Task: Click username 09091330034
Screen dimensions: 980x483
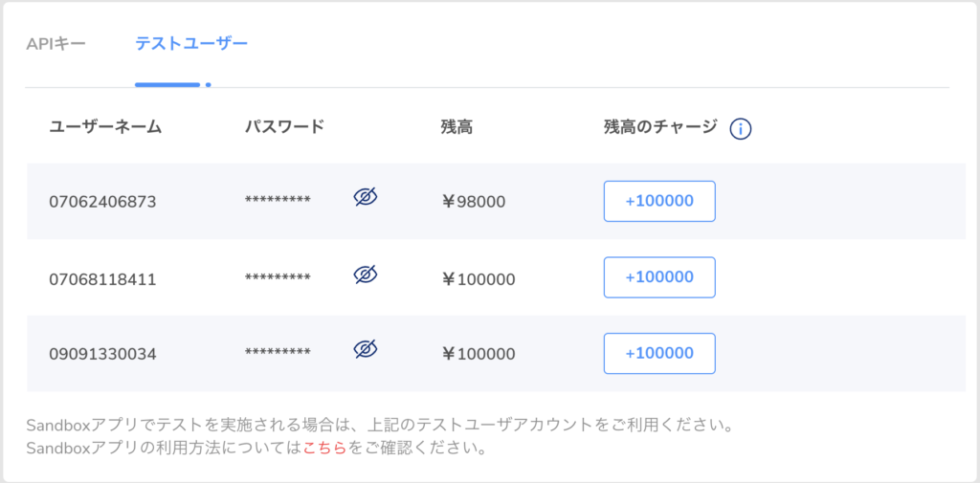Action: point(102,354)
